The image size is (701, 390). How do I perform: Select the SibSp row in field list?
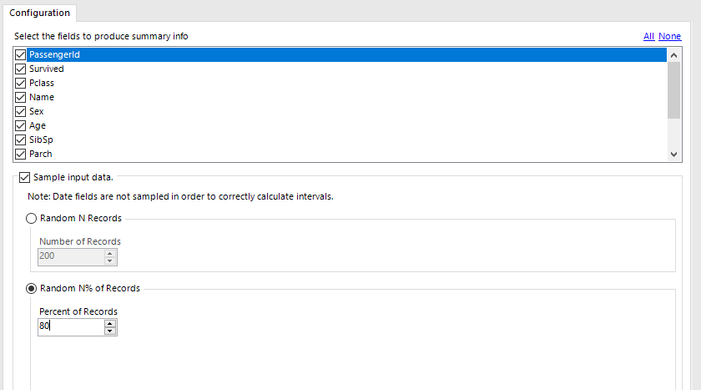coord(347,140)
